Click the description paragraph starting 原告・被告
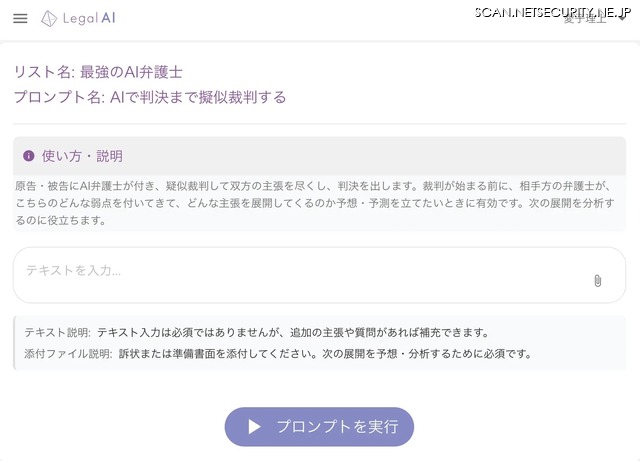The width and height of the screenshot is (640, 461). pyautogui.click(x=314, y=203)
